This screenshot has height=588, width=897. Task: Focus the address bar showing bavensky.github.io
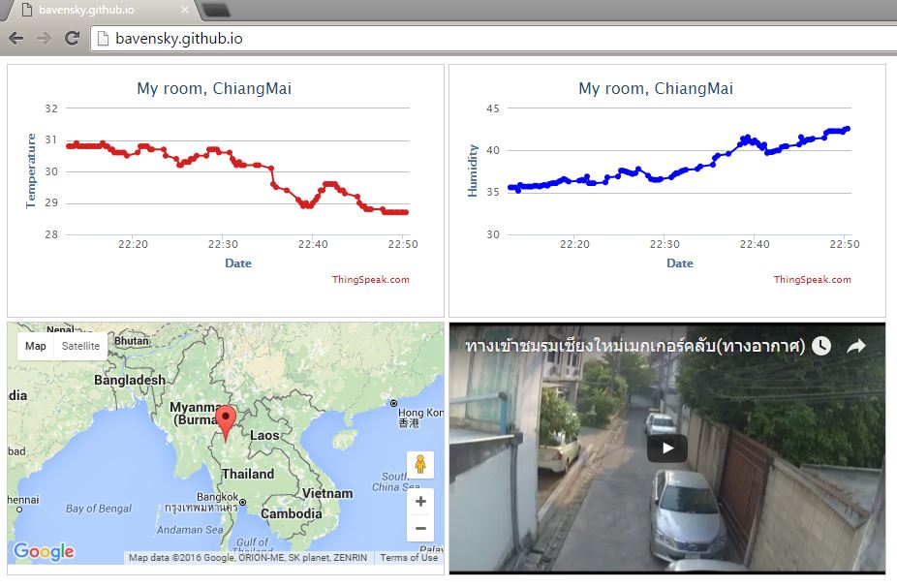492,39
